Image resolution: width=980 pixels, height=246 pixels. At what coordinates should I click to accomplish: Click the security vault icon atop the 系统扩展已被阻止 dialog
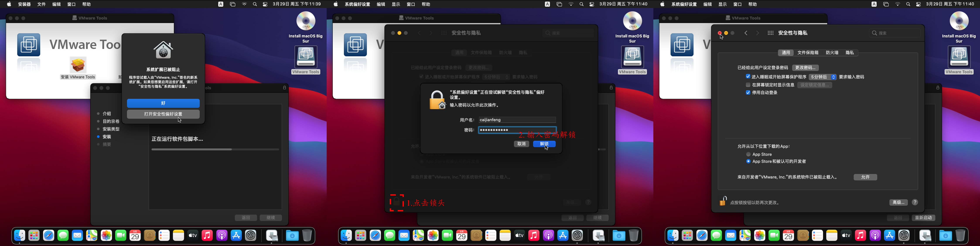click(x=163, y=50)
